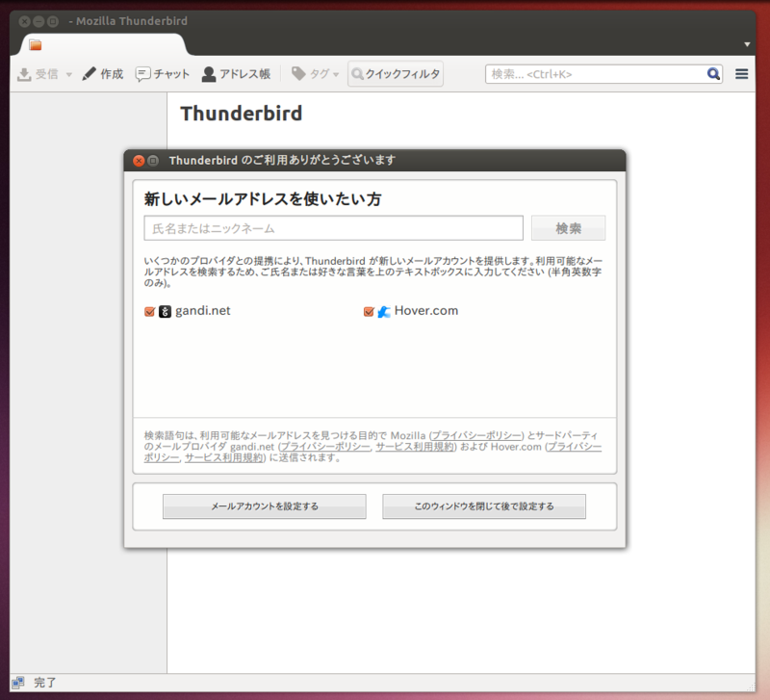Click このウィンドウを閉じて後で設定する button
Screen dimensions: 770x700
pyautogui.click(x=484, y=506)
